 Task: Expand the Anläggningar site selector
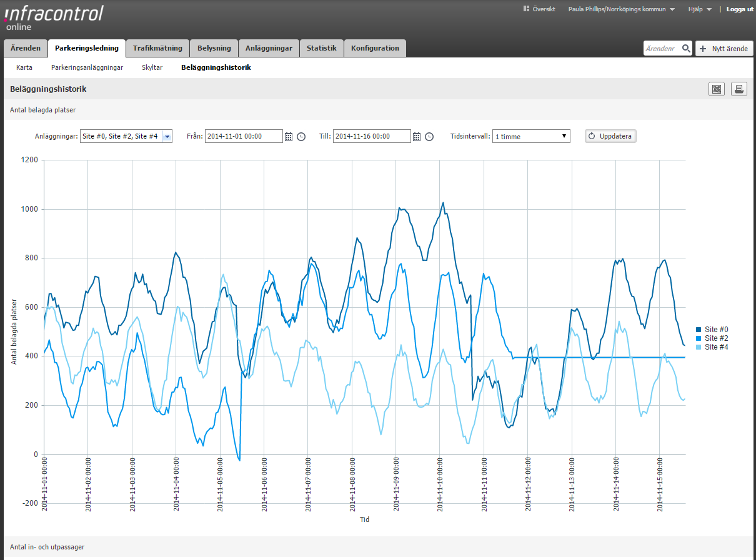point(167,136)
